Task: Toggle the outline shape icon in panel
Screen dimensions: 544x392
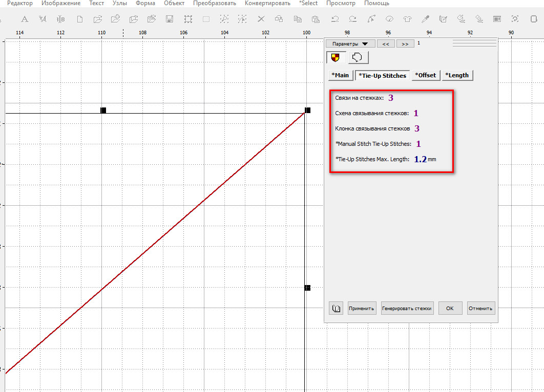Action: [x=358, y=57]
